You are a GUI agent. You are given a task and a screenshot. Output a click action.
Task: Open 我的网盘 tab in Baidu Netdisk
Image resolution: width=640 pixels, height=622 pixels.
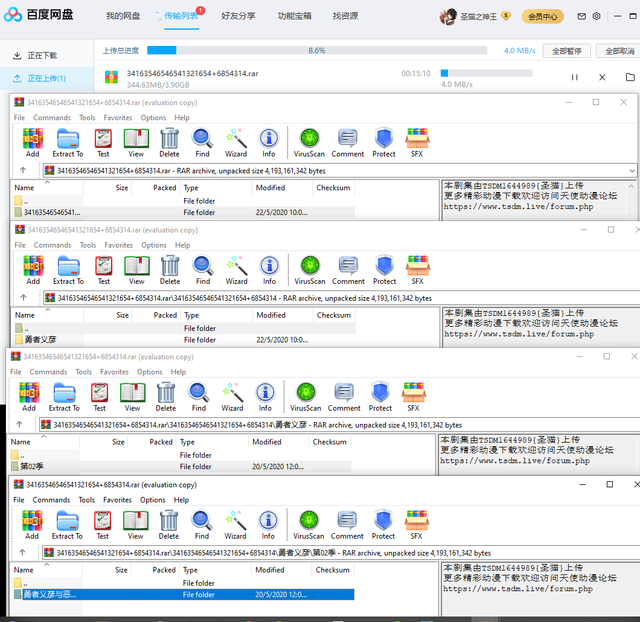tap(123, 16)
